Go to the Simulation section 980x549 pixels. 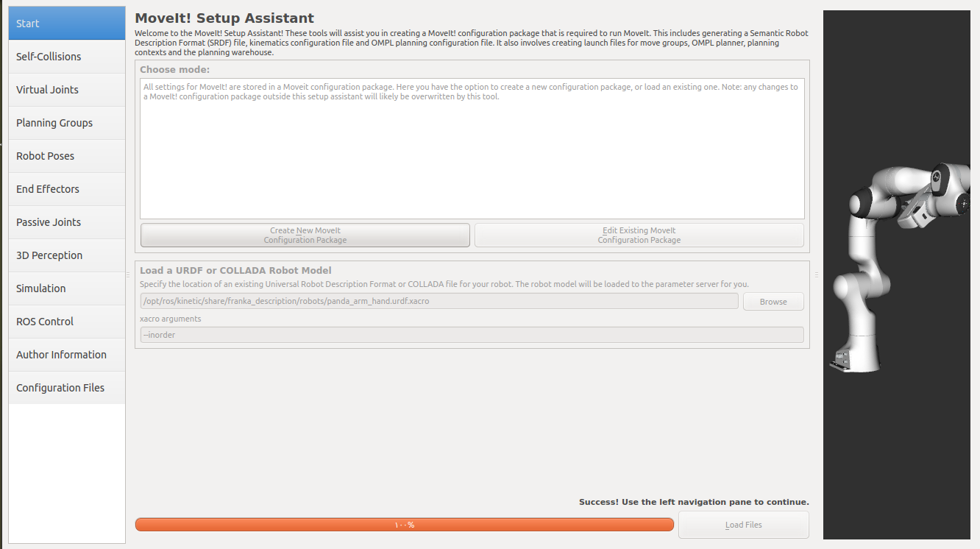[67, 288]
